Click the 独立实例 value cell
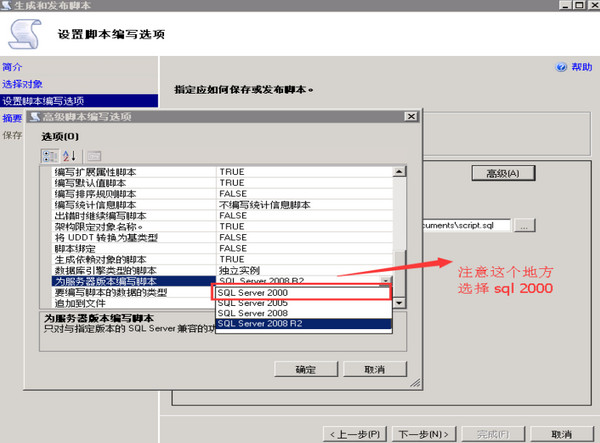 [305, 270]
